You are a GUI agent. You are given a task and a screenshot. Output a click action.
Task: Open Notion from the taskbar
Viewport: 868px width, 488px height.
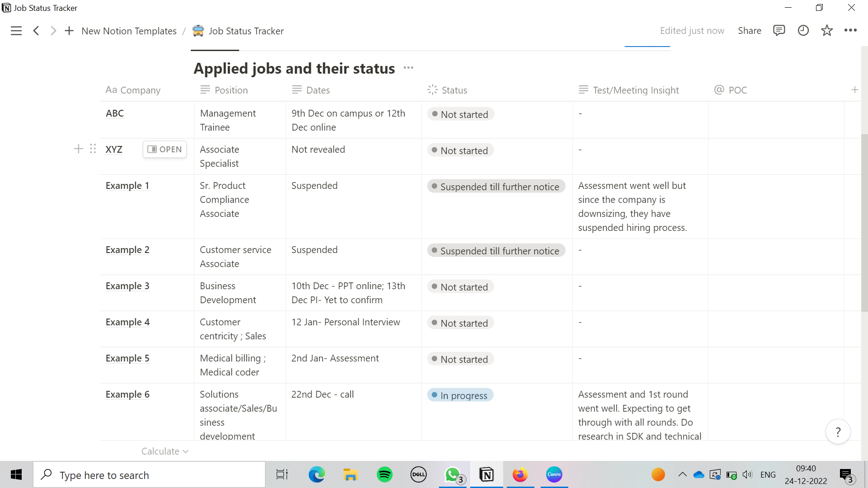coord(486,474)
